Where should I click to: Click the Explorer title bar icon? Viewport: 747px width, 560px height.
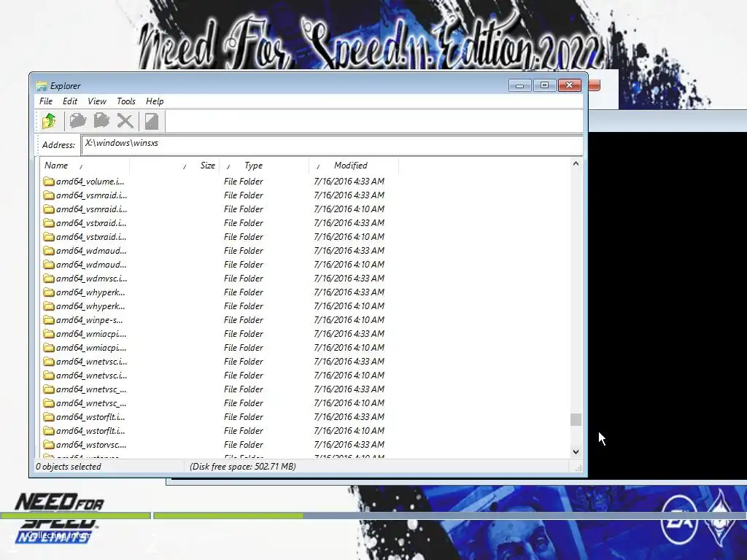click(42, 86)
